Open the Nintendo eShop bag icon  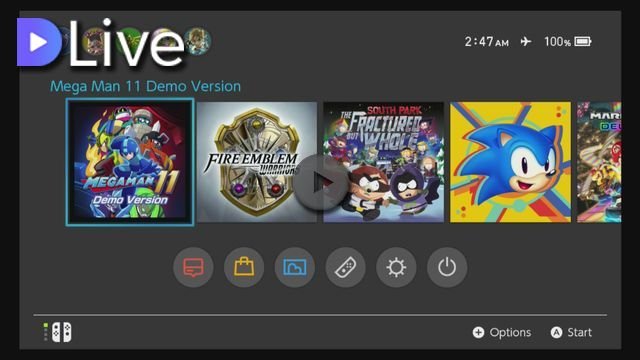coord(244,267)
